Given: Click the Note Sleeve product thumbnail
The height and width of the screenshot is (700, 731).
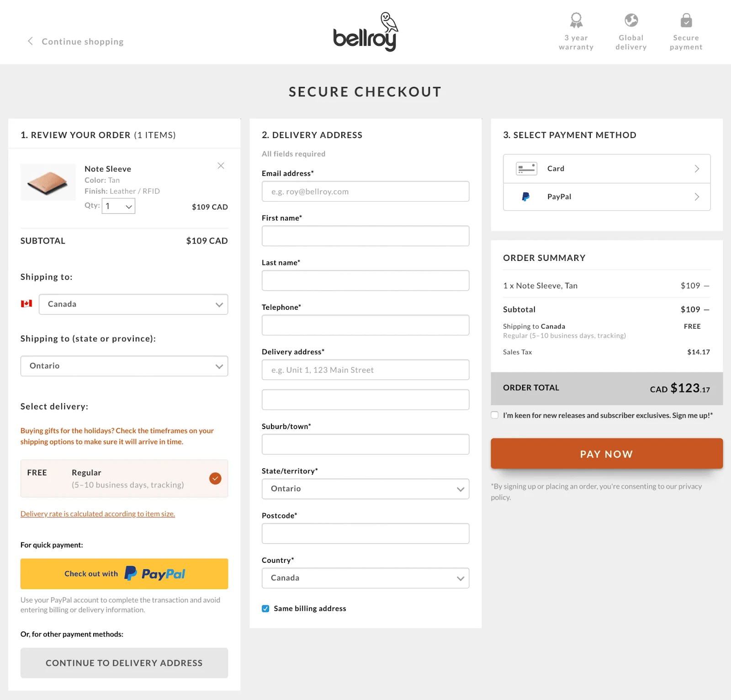Looking at the screenshot, I should (x=48, y=182).
